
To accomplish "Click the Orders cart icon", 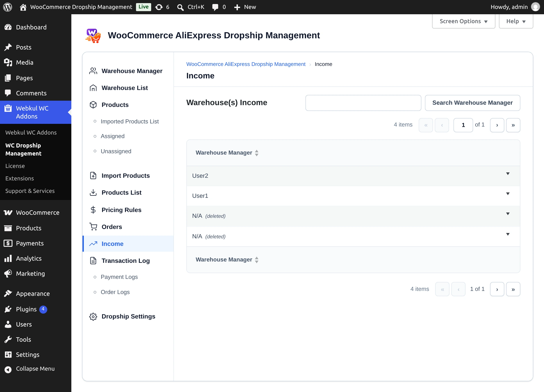I will pyautogui.click(x=93, y=227).
